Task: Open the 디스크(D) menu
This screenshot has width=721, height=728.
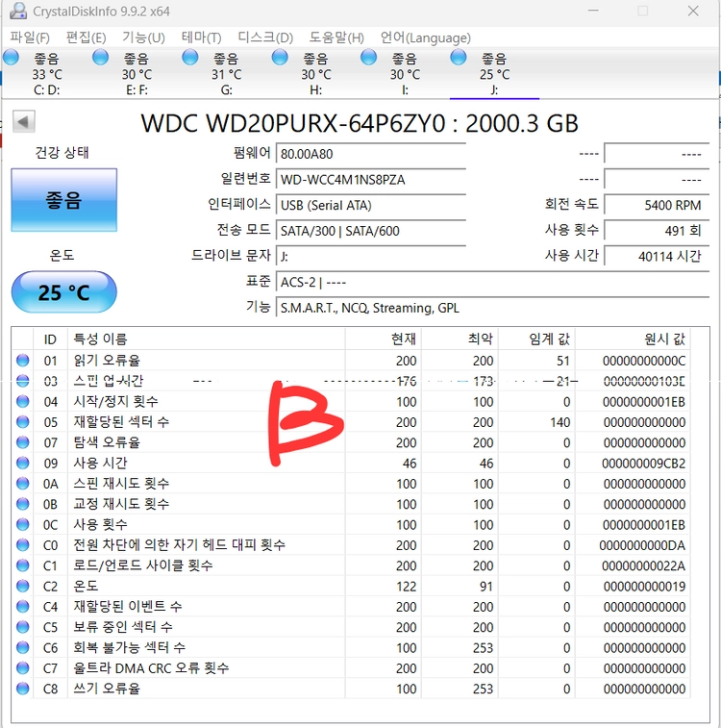Action: point(265,38)
